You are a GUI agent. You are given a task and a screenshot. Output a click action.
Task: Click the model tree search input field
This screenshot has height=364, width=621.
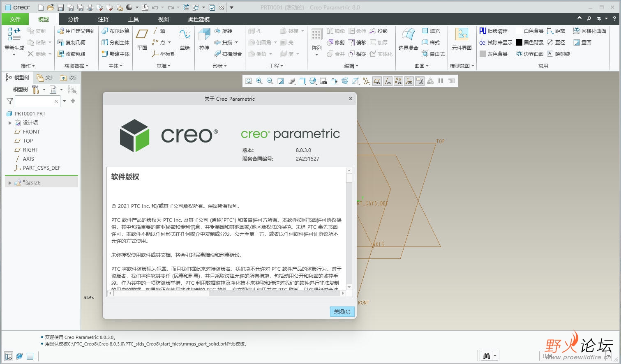(x=37, y=101)
